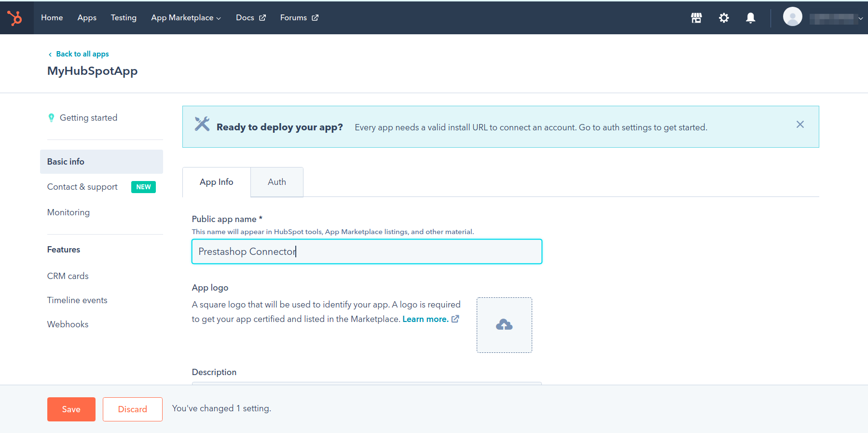Save the changed setting
Screen dimensions: 868x433
(71, 409)
